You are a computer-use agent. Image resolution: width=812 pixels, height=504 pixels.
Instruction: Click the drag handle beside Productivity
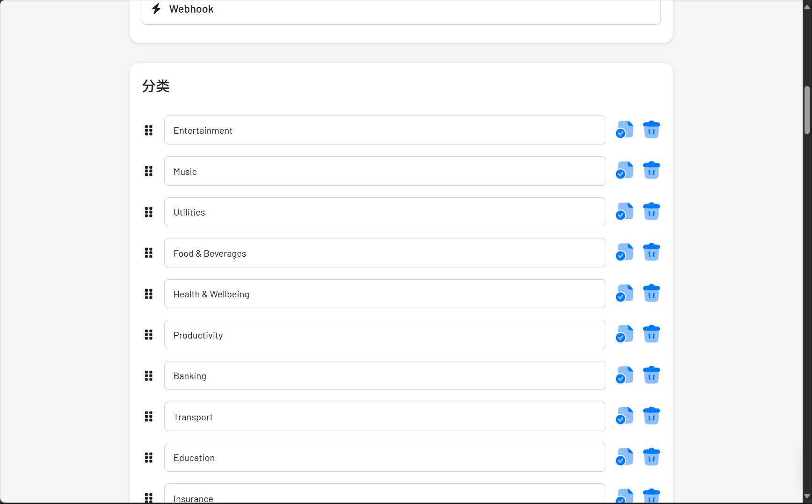tap(149, 335)
